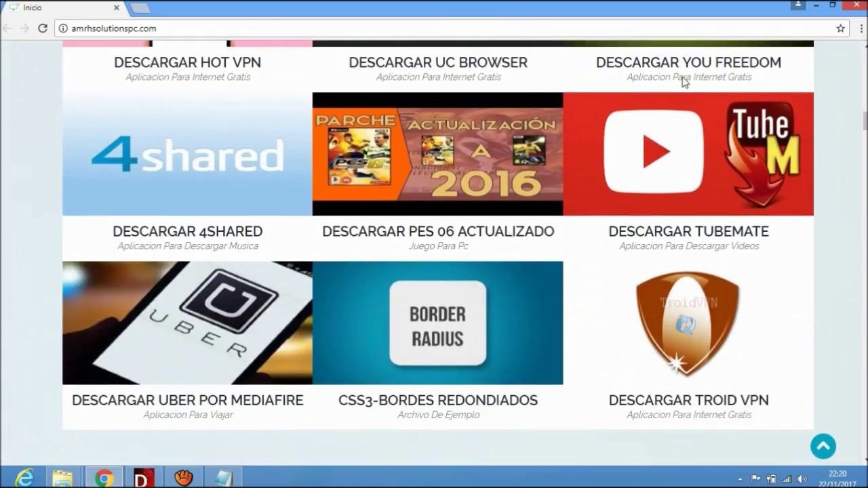This screenshot has height=488, width=868.
Task: Click the volume speaker tray icon
Action: point(802,479)
